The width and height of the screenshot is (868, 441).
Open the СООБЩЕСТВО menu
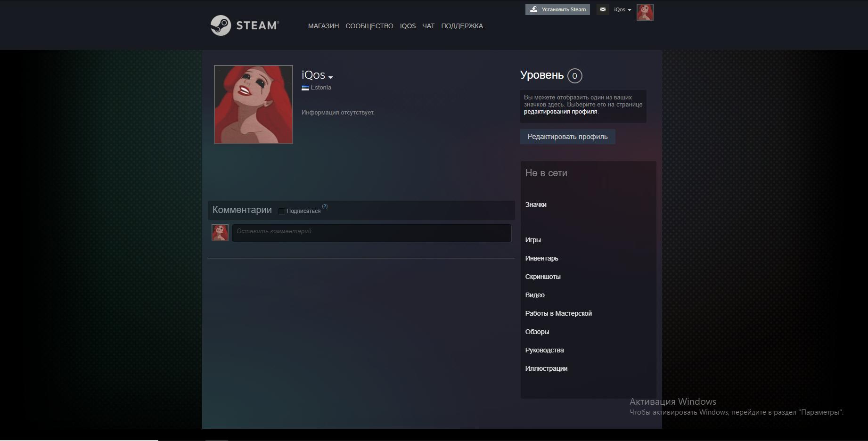point(369,26)
